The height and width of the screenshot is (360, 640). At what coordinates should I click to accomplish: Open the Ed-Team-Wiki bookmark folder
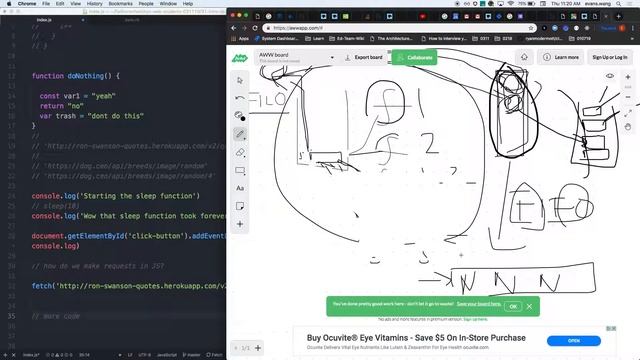(347, 39)
